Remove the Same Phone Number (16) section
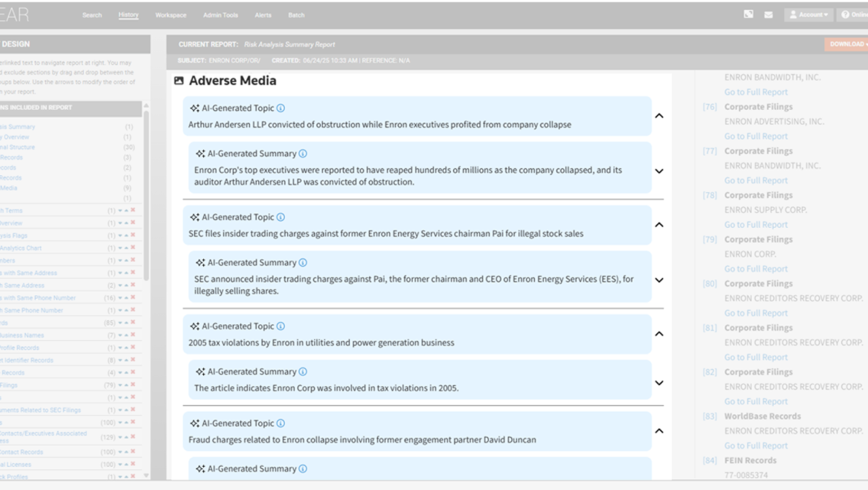This screenshot has width=868, height=490. click(x=133, y=298)
